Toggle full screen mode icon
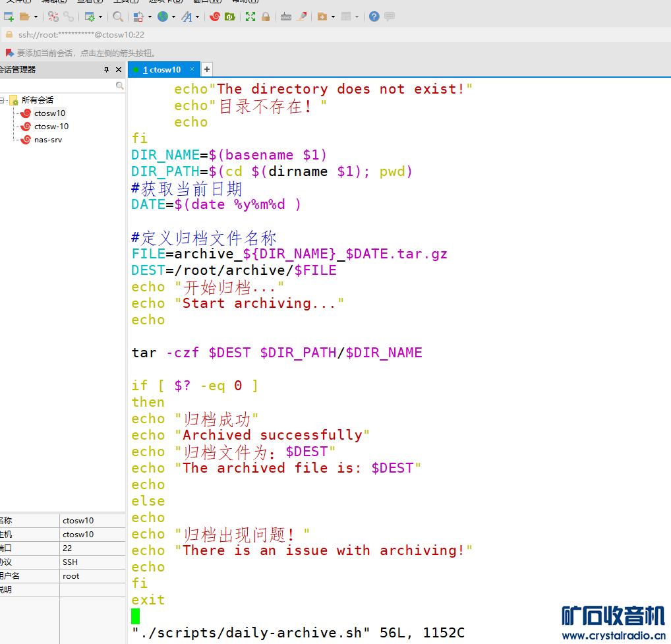Image resolution: width=671 pixels, height=644 pixels. (250, 16)
